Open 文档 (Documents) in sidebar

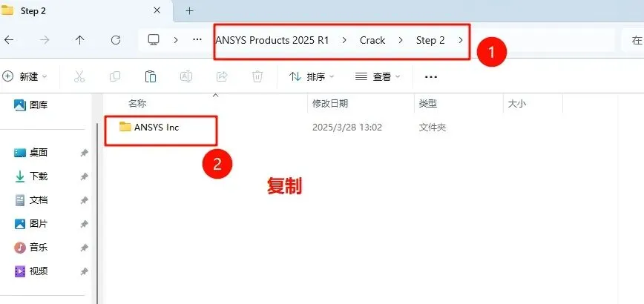pos(31,200)
